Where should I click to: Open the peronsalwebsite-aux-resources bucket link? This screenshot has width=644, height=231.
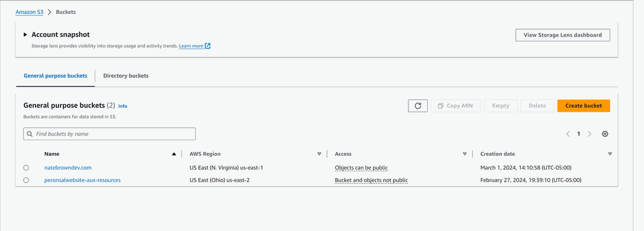82,181
